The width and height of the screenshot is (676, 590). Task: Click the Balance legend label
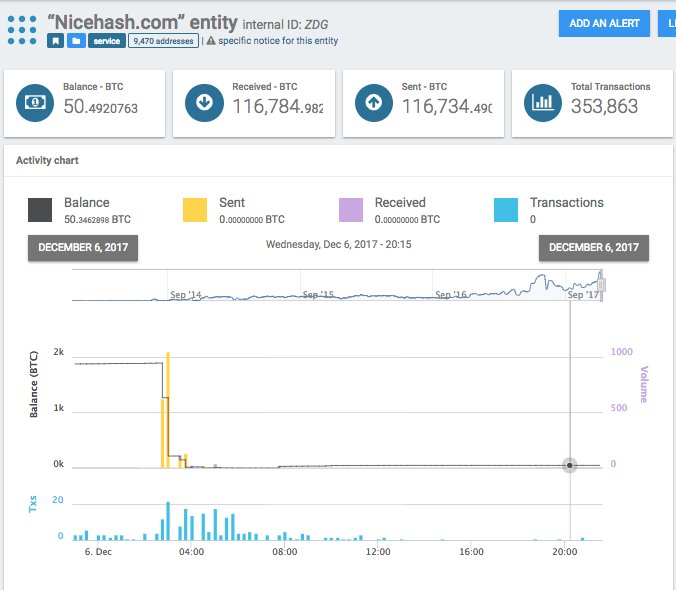(x=87, y=203)
